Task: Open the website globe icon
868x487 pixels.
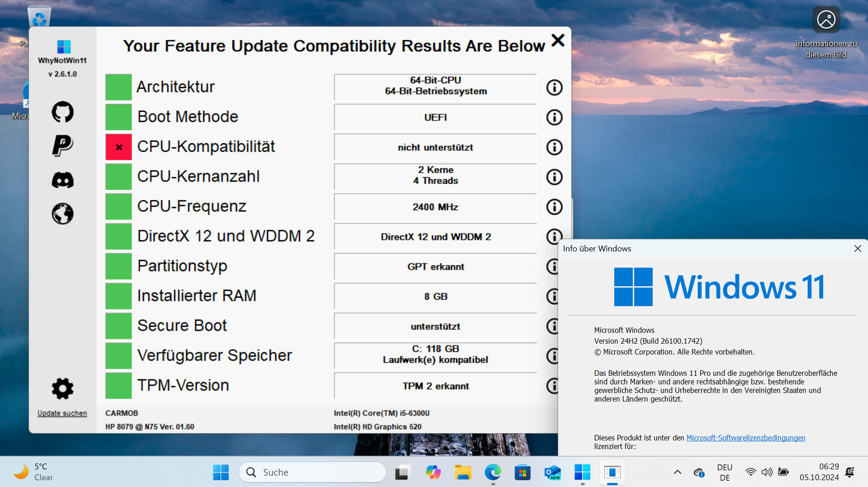Action: coord(62,213)
